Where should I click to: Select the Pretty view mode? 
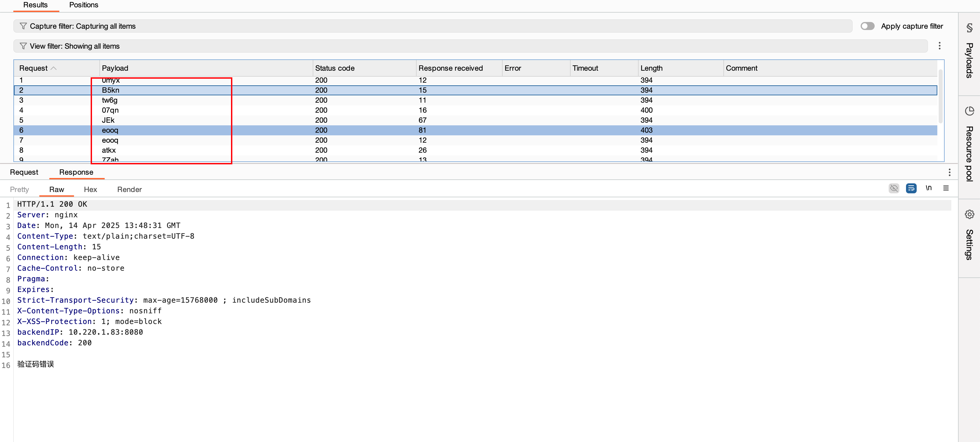tap(19, 189)
